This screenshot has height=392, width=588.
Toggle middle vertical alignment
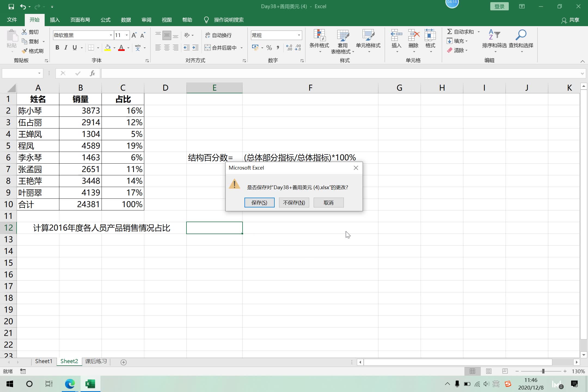tap(167, 35)
